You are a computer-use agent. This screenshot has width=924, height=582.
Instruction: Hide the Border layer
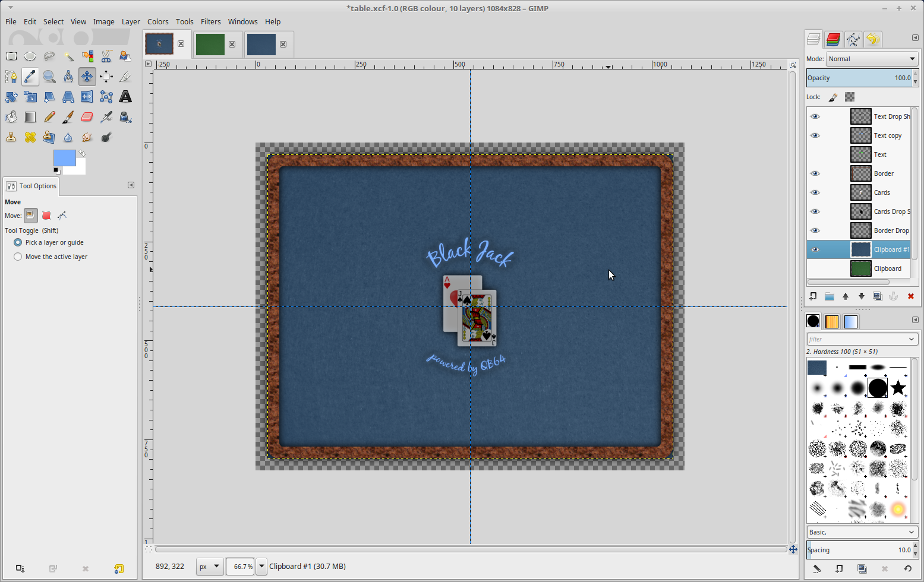[815, 173]
